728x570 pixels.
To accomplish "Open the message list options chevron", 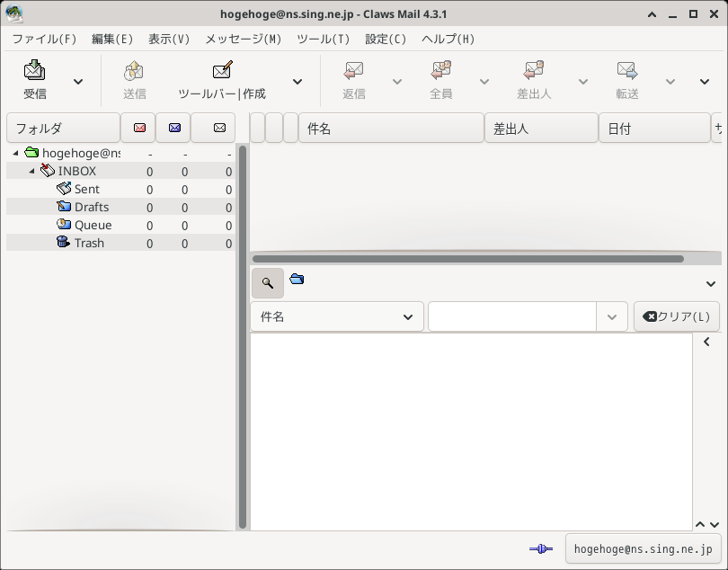I will click(x=711, y=283).
